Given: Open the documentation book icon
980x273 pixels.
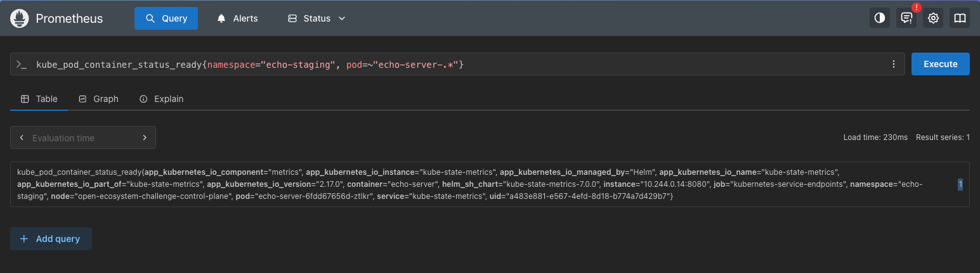Looking at the screenshot, I should (960, 18).
